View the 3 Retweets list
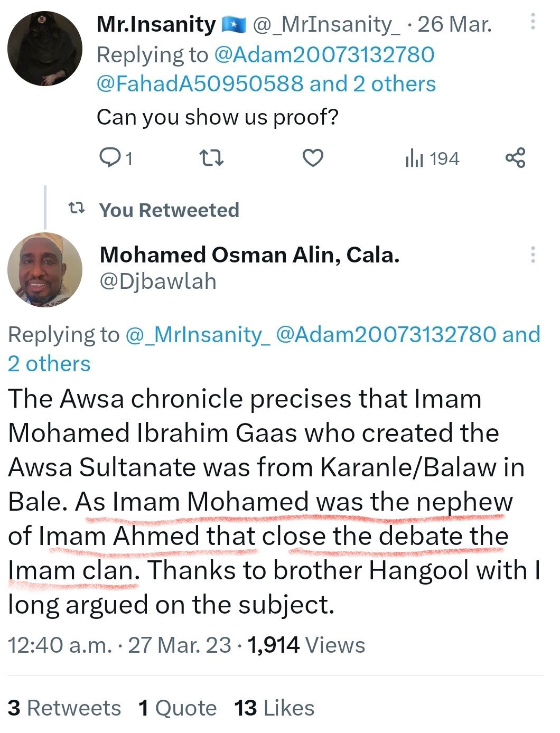 64,708
